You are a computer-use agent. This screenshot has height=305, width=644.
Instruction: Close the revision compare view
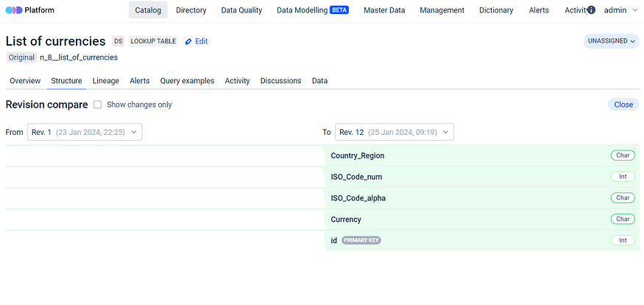coord(623,105)
